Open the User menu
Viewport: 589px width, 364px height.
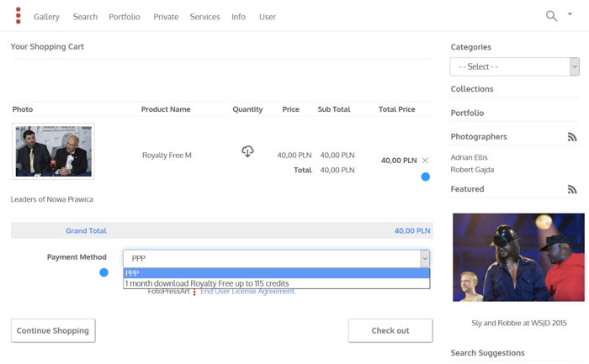[x=267, y=17]
